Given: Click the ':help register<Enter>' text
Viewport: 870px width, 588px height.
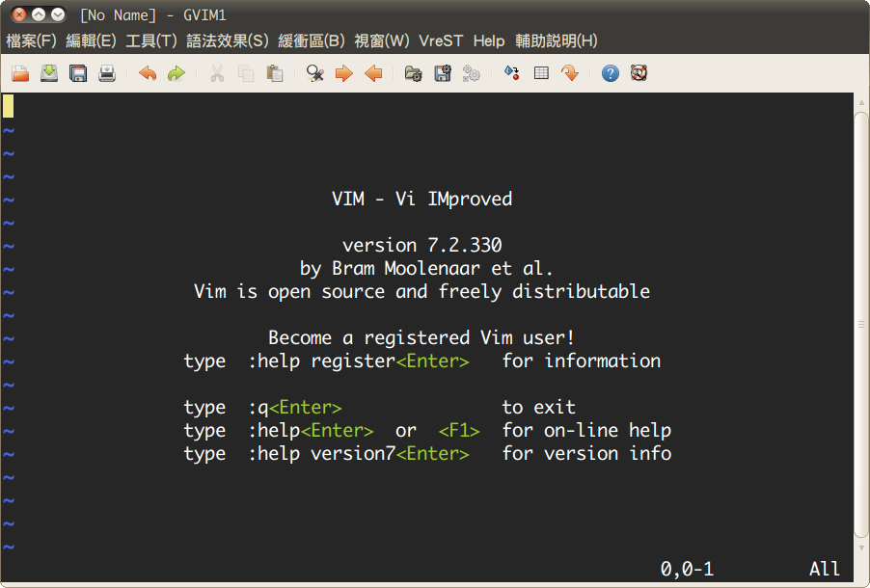Looking at the screenshot, I should (x=359, y=361).
